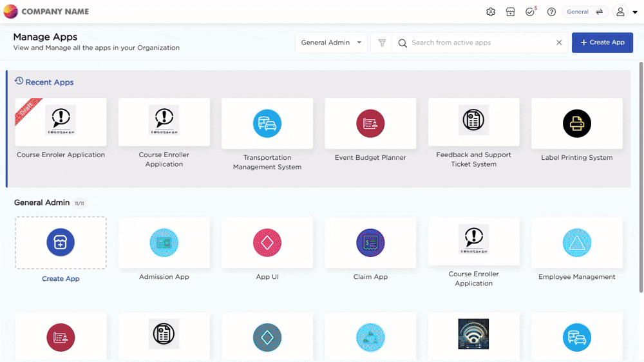Image resolution: width=644 pixels, height=362 pixels.
Task: Click the filter funnel icon
Action: pos(382,43)
